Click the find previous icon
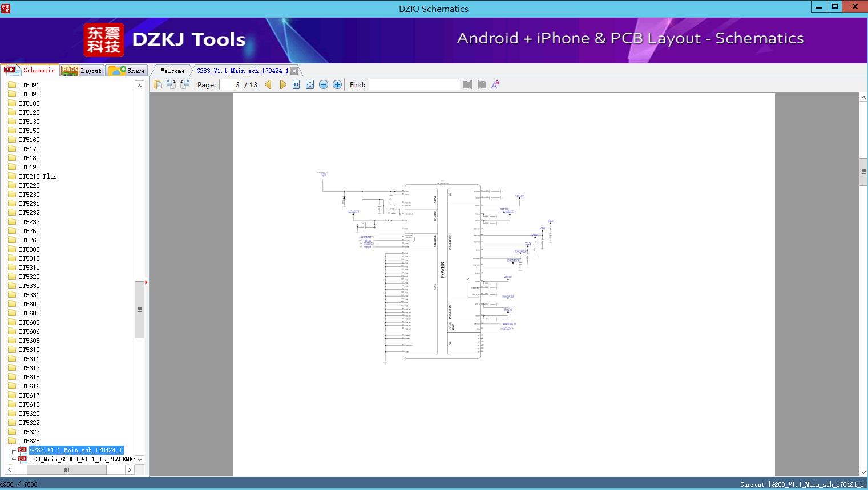 coord(468,84)
